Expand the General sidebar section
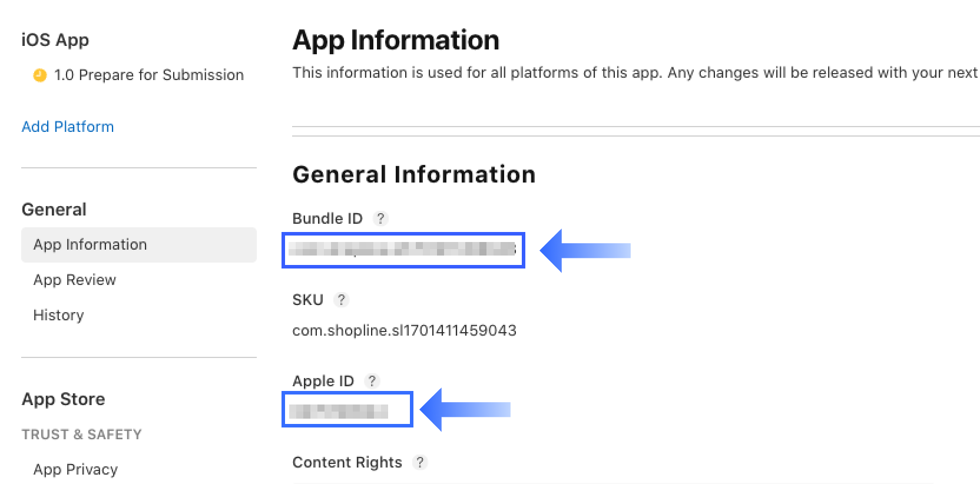 [54, 209]
